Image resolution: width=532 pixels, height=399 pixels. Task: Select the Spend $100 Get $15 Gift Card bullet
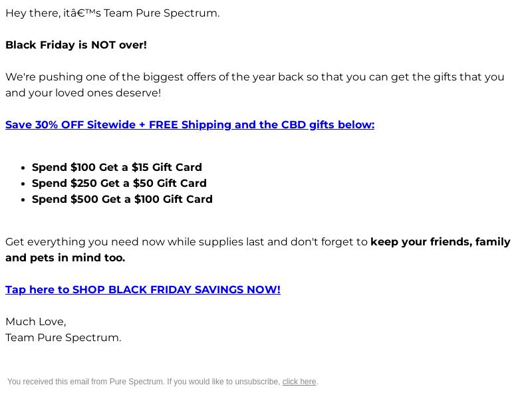(117, 167)
